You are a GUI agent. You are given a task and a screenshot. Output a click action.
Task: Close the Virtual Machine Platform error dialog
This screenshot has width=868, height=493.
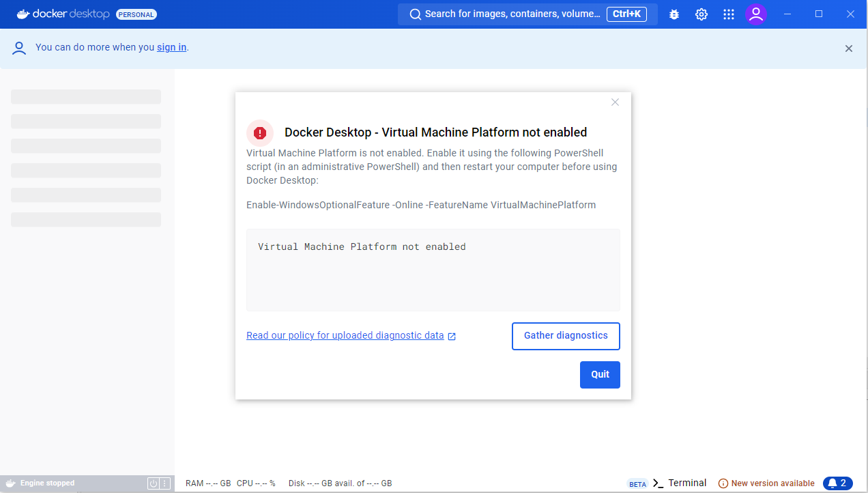(615, 102)
